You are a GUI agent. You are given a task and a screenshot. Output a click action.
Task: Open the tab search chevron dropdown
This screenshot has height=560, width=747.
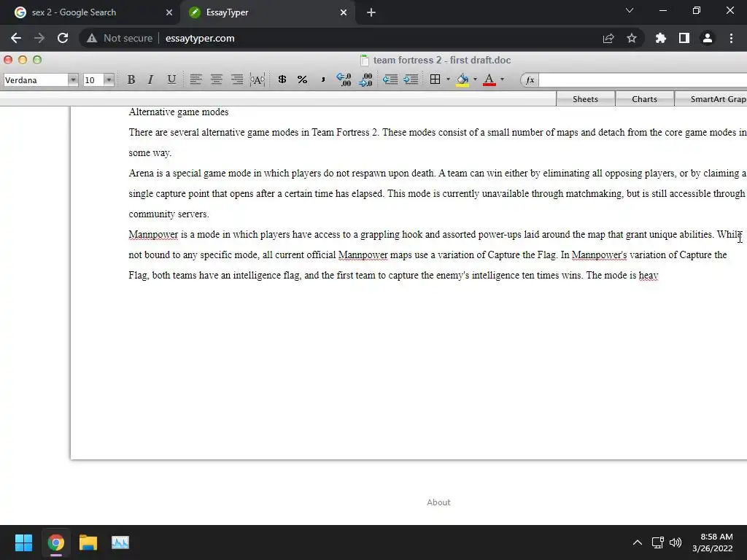tap(630, 10)
